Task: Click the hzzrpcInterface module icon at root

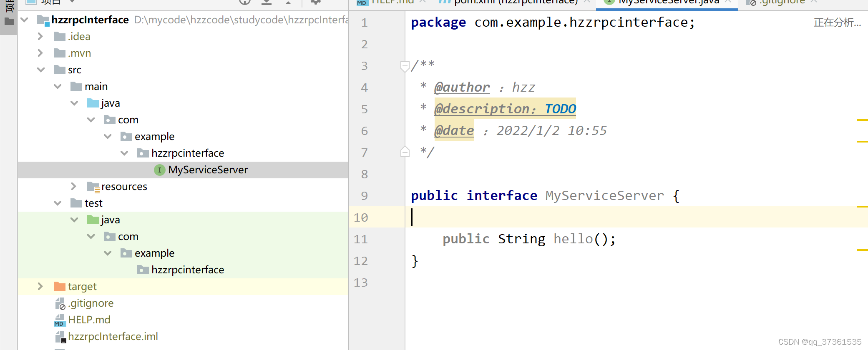Action: tap(43, 20)
